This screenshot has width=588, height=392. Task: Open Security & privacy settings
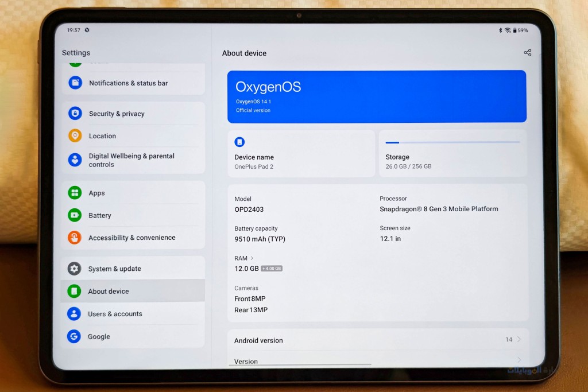133,114
